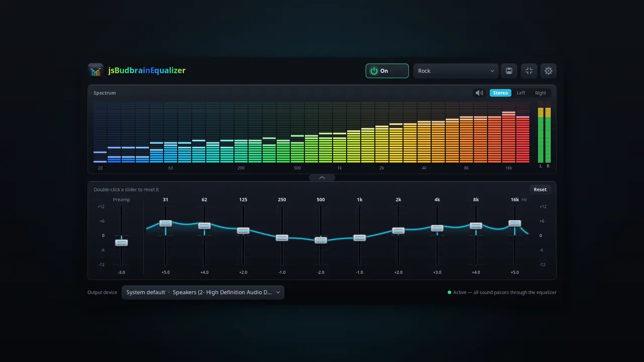Click the 16k band slider handle

(x=514, y=223)
